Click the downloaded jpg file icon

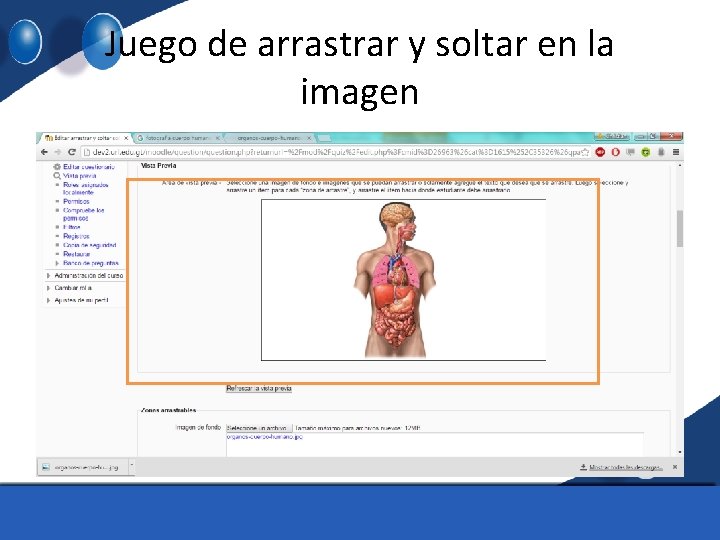pos(45,467)
